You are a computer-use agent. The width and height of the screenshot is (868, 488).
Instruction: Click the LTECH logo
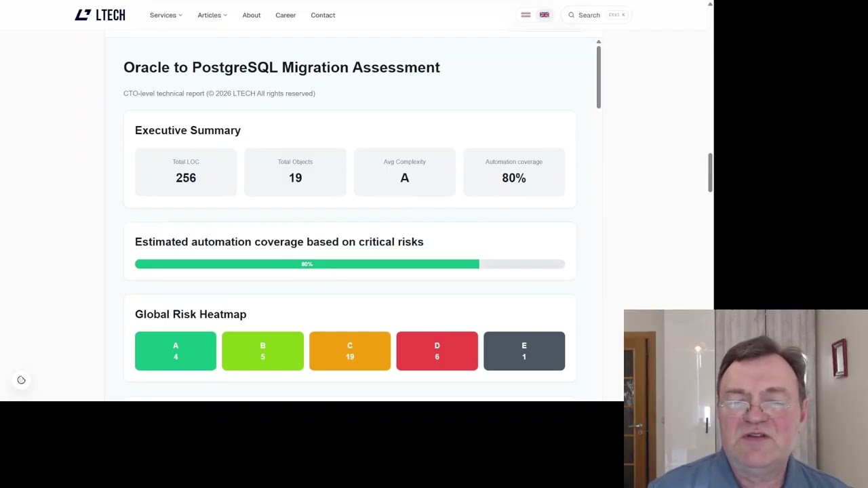coord(100,15)
